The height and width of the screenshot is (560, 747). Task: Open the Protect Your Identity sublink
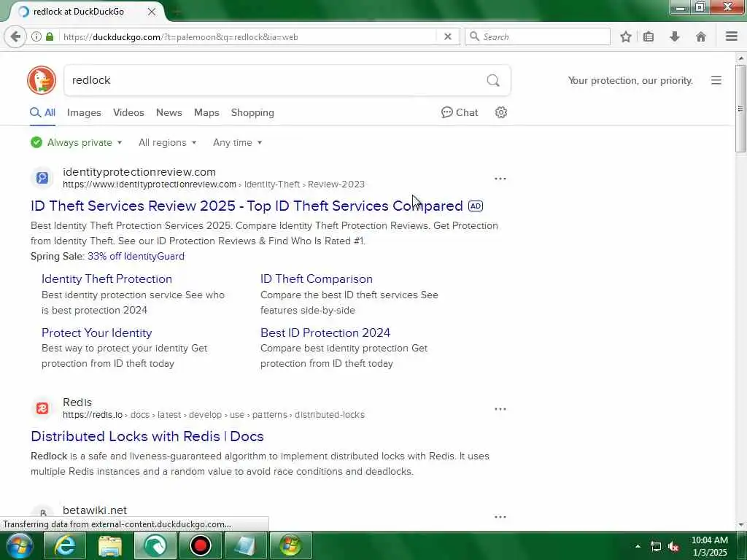(97, 332)
